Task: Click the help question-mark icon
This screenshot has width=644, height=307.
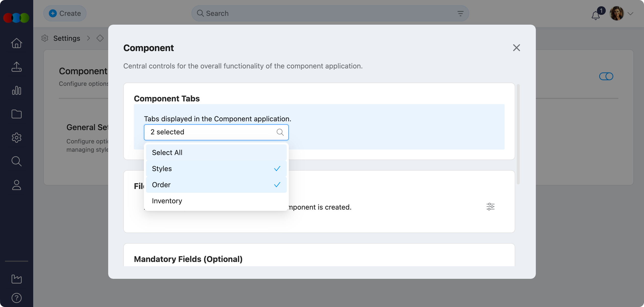Action: pos(16,298)
